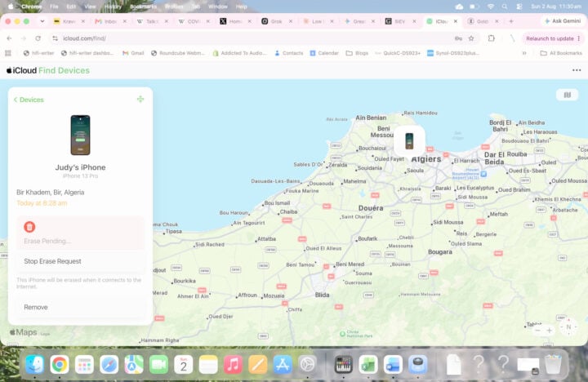The height and width of the screenshot is (382, 588).
Task: Switch to the X Home tab
Action: [x=231, y=21]
